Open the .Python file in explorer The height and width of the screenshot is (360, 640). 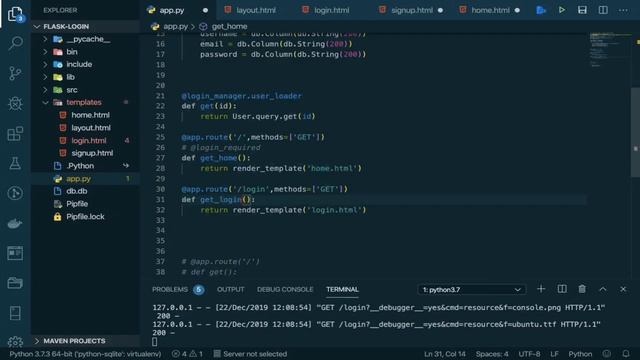80,166
